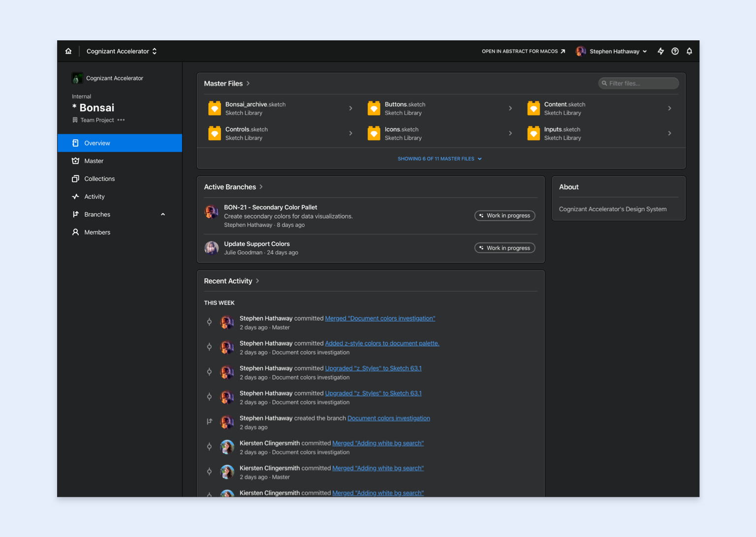This screenshot has width=756, height=537.
Task: Click the Icons.sketch file icon
Action: point(374,133)
